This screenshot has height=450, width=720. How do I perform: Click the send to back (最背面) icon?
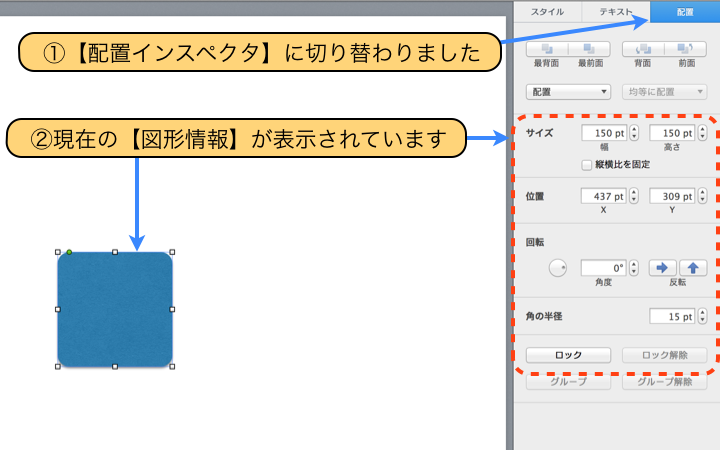(546, 48)
